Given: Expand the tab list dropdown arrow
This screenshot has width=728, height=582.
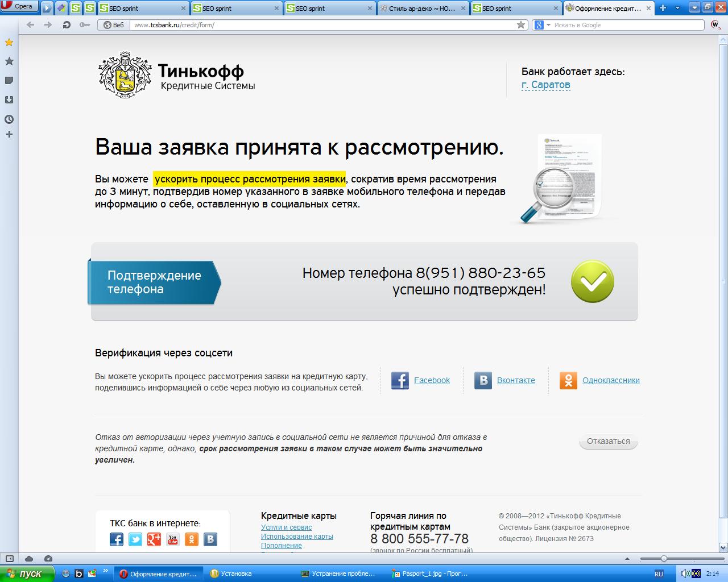Looking at the screenshot, I should pyautogui.click(x=677, y=8).
